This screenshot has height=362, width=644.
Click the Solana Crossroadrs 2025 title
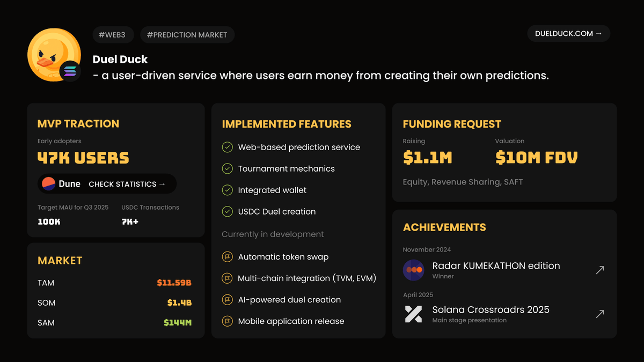491,309
